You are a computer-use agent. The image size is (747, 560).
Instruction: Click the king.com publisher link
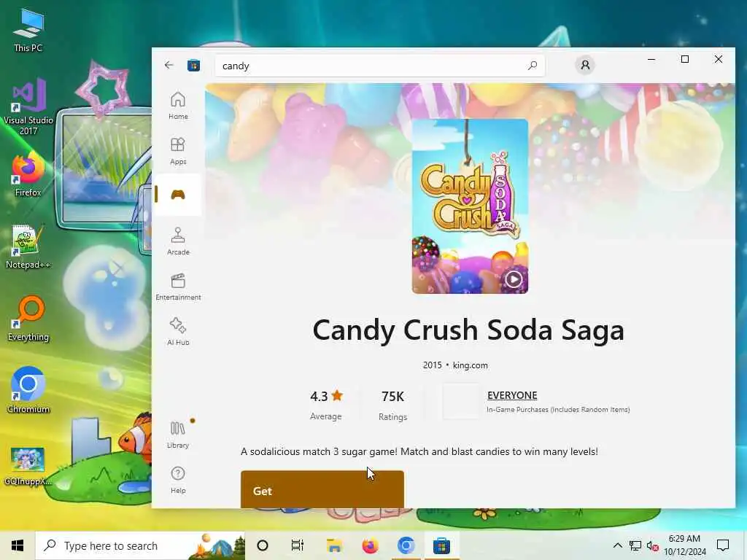coord(471,365)
